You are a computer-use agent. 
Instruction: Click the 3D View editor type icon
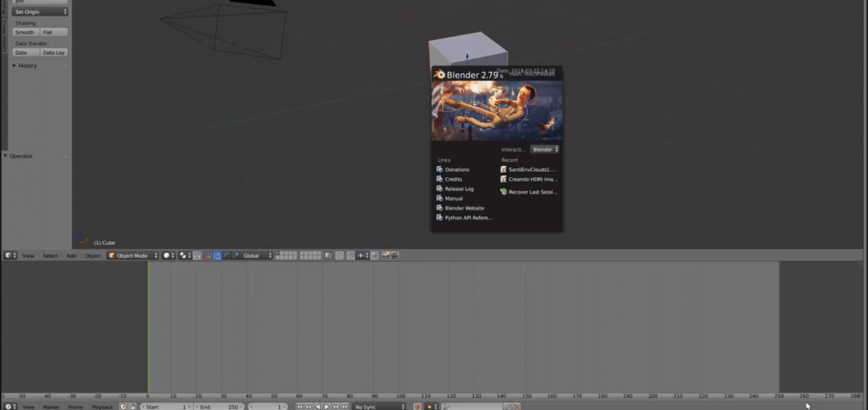[9, 255]
